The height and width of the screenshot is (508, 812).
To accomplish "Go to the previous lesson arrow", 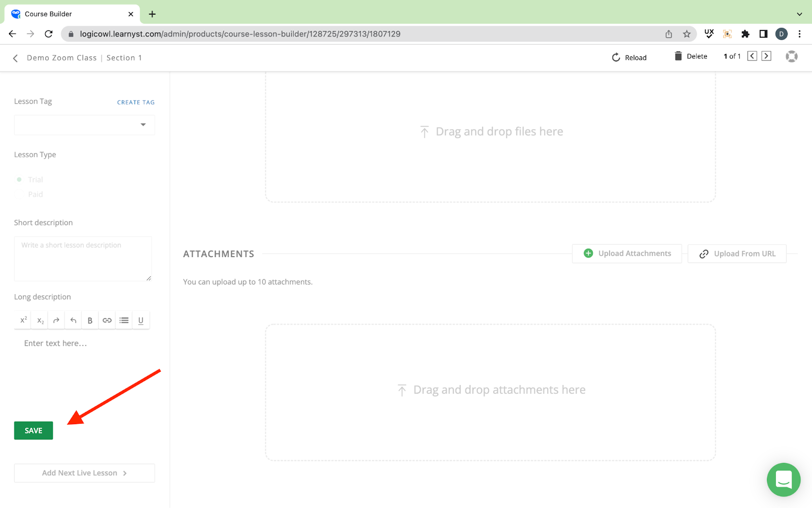I will 752,56.
